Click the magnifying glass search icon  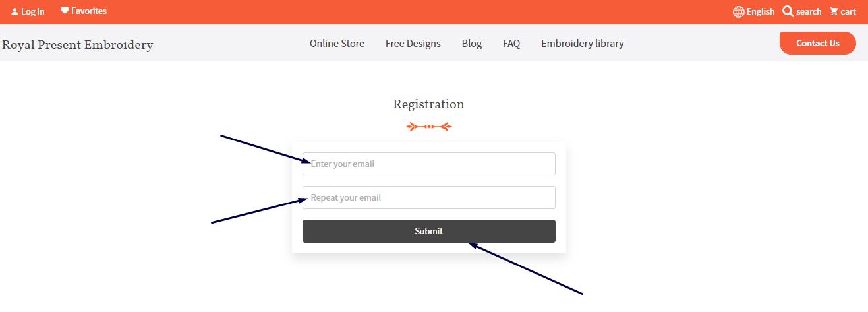[x=788, y=11]
